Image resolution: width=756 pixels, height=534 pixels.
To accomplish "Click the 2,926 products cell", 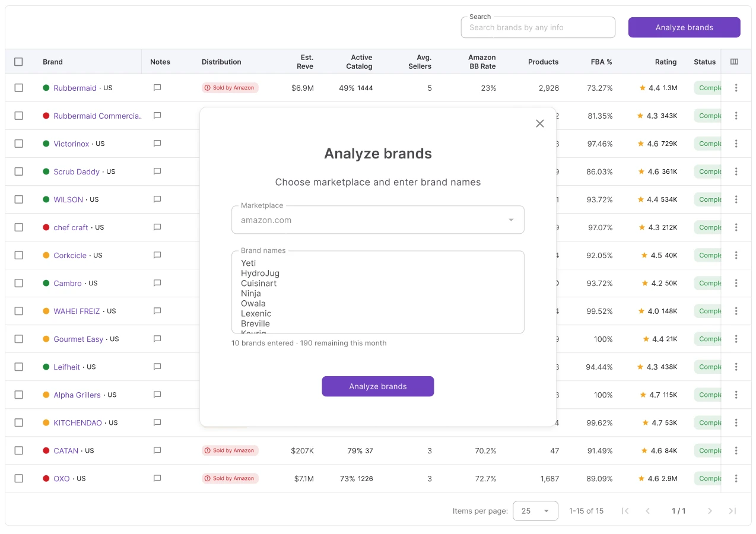I will (549, 88).
